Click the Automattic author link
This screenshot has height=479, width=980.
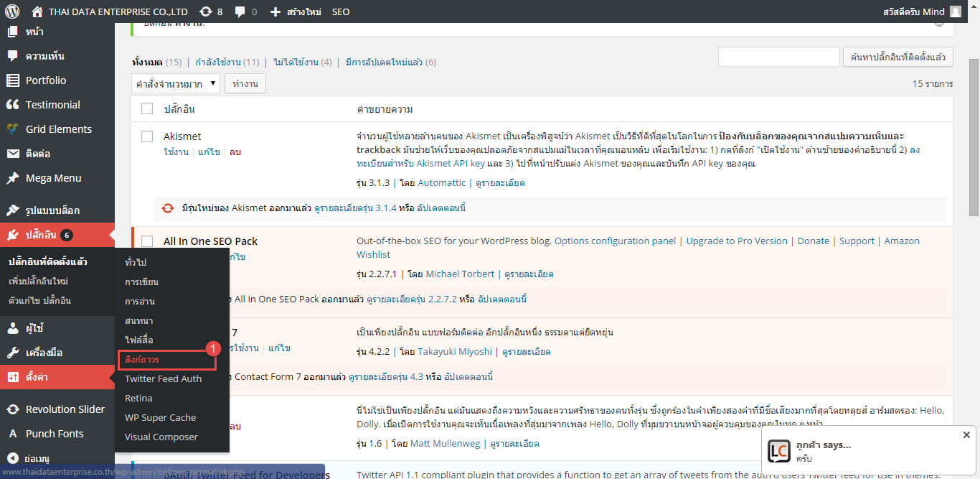[441, 183]
